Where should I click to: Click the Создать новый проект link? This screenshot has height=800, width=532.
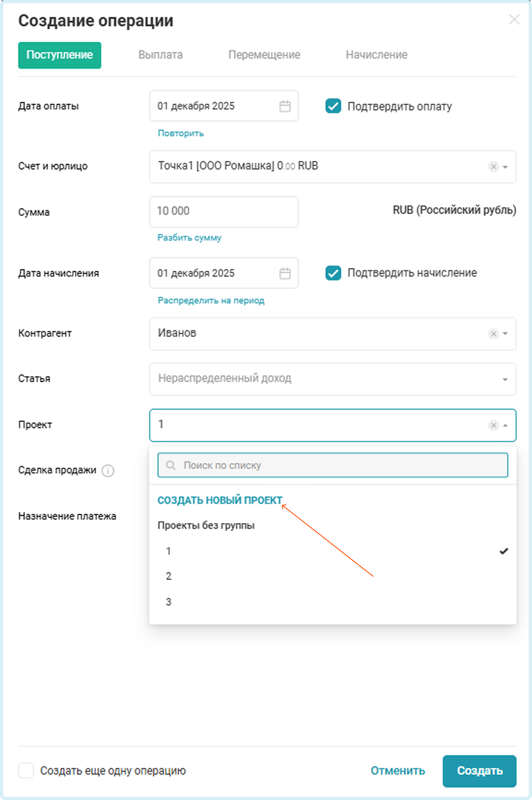[x=220, y=500]
